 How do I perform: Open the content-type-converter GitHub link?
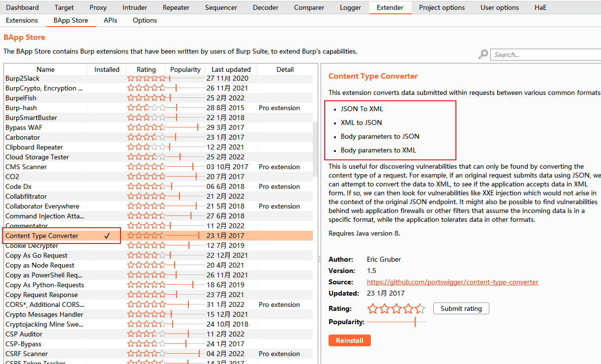pos(452,282)
